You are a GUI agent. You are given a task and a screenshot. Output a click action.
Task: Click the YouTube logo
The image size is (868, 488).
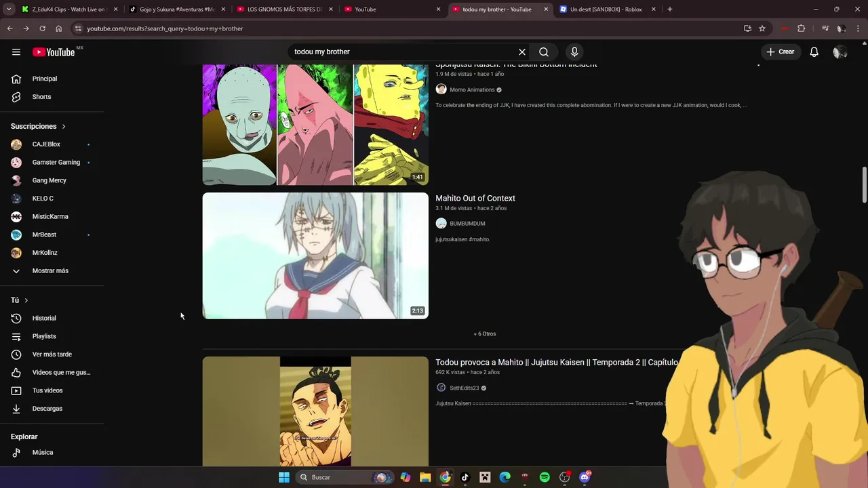point(54,52)
